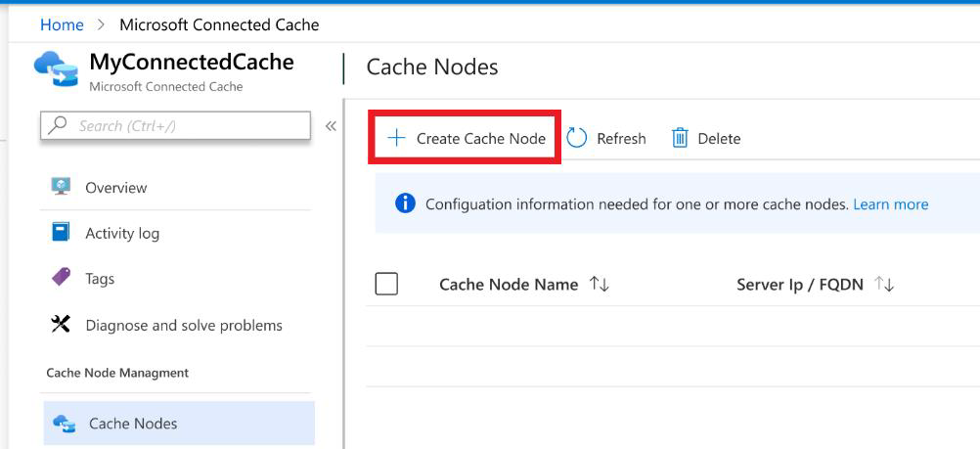Open the Overview menu item
The width and height of the screenshot is (980, 449).
pyautogui.click(x=115, y=188)
